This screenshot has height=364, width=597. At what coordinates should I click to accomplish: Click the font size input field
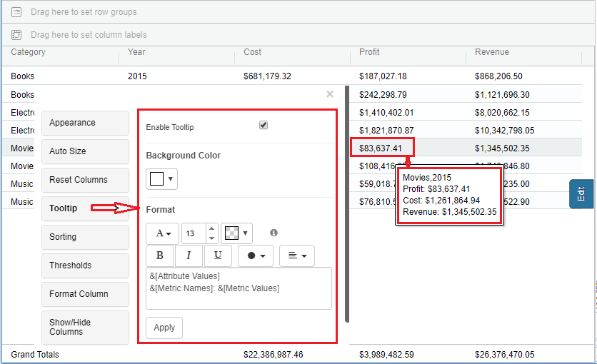194,233
